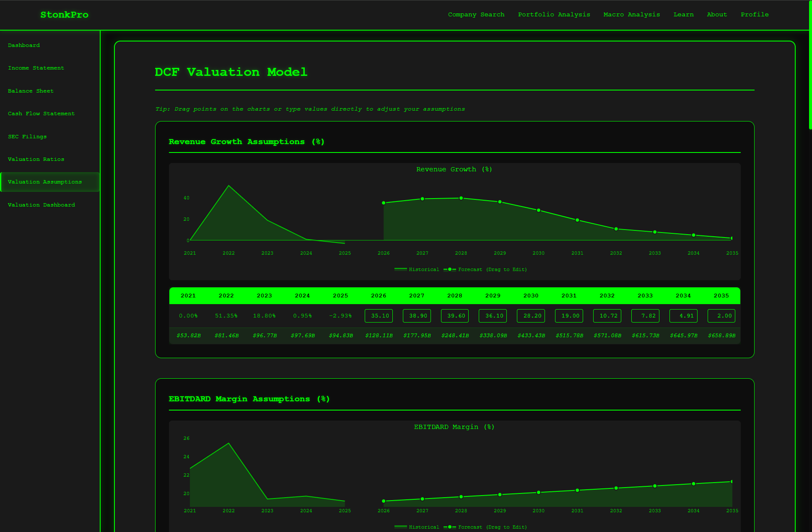Screen dimensions: 812x532
Task: Open Company Search page
Action: [x=476, y=15]
